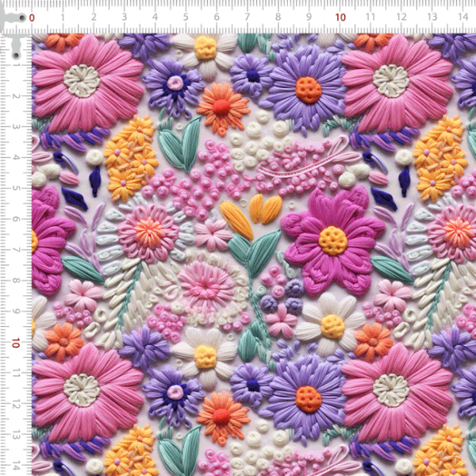The width and height of the screenshot is (476, 476).
Task: Click the red 0 on the top ruler
Action: (32, 18)
